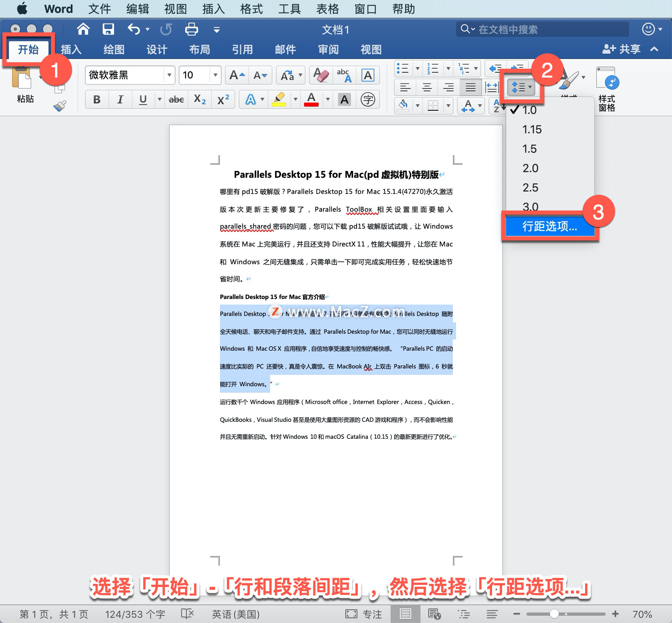Click the zoom slider handle
The width and height of the screenshot is (672, 623).
tap(554, 614)
